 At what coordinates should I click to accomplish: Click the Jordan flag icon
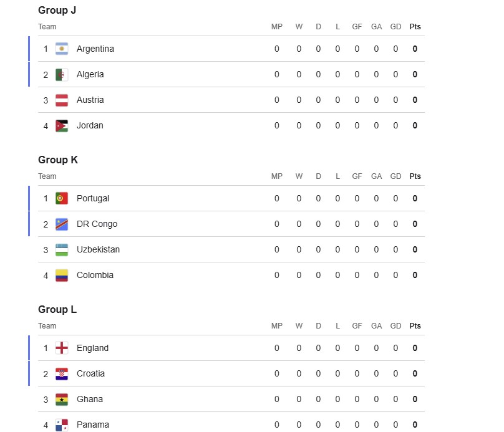click(61, 125)
